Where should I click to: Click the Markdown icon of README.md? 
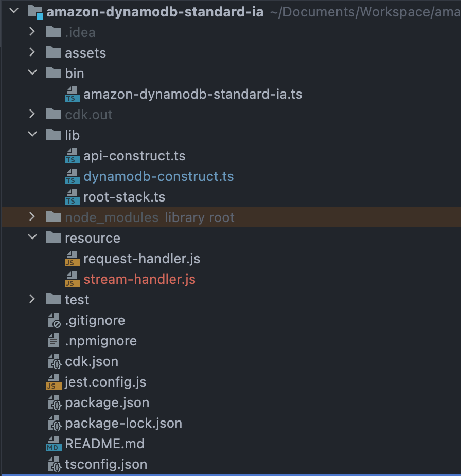[54, 444]
